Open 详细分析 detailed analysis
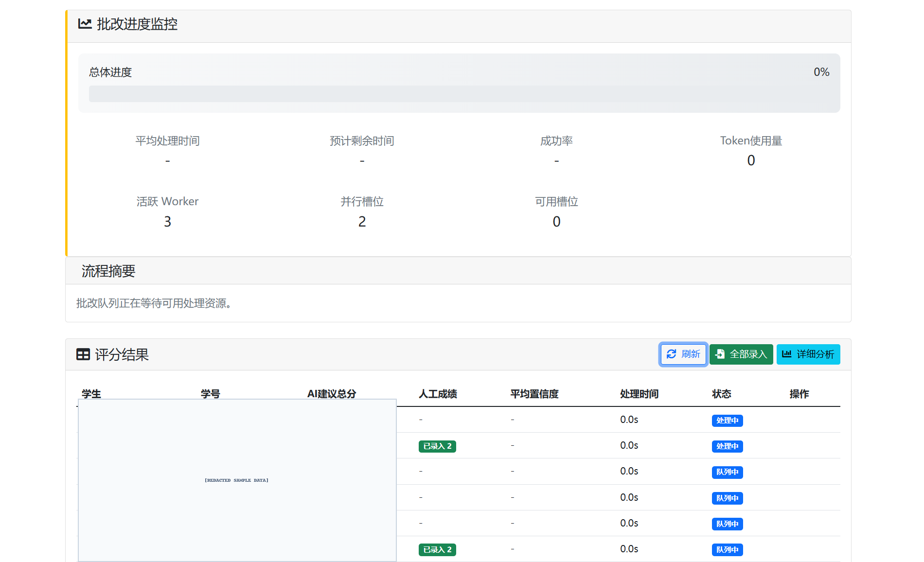924x562 pixels. coord(808,354)
